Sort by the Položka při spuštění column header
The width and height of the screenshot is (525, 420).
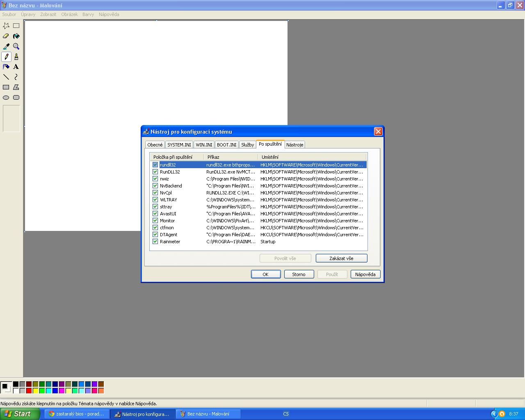(x=177, y=157)
